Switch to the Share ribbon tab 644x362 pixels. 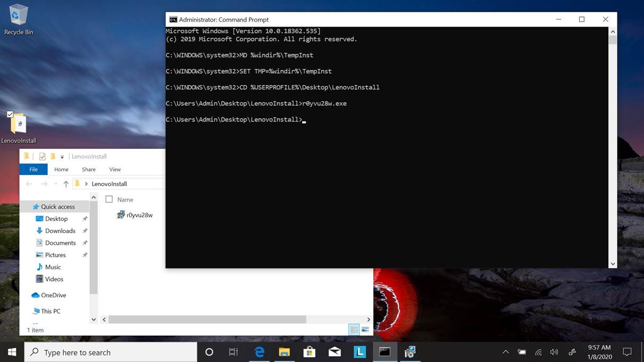coord(89,169)
